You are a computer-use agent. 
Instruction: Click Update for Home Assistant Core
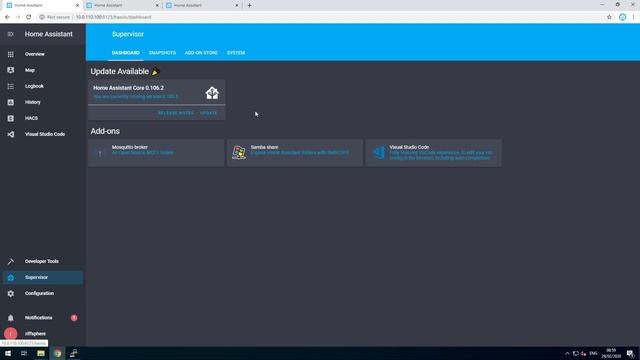[x=209, y=113]
